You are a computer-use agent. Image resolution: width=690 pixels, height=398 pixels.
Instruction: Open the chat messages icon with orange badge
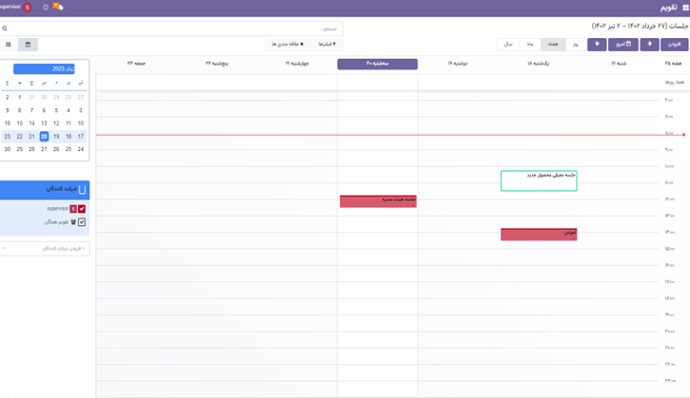tap(58, 7)
